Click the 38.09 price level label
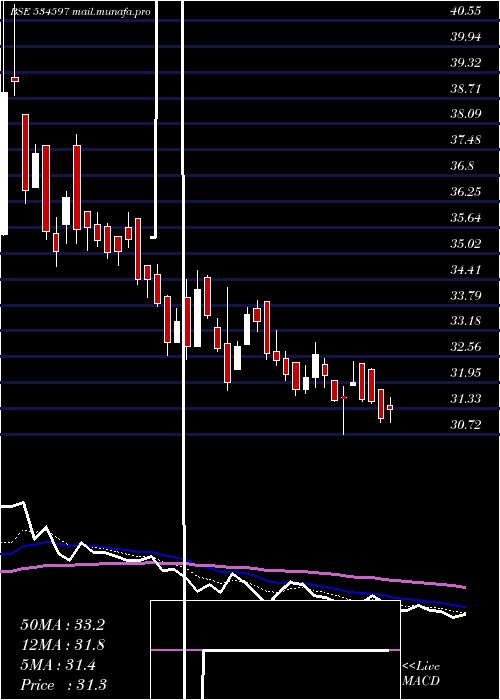500x700 pixels. point(466,114)
